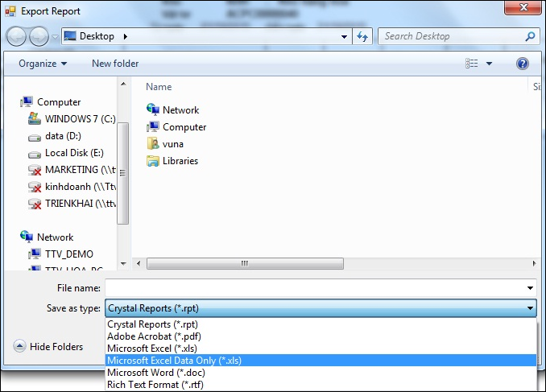Select data (D:) drive
The image size is (546, 392).
(x=63, y=136)
